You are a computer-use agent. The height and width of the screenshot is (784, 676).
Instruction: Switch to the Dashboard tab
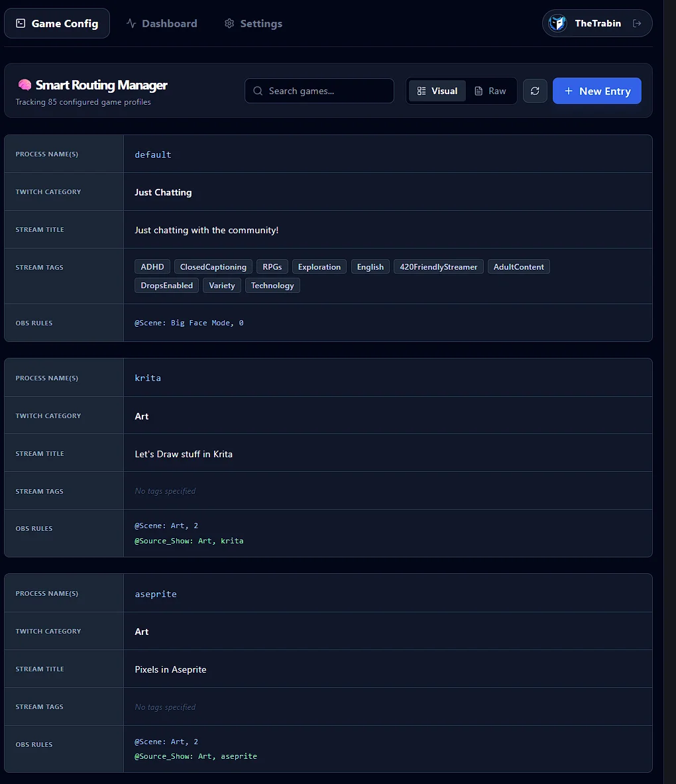[162, 23]
